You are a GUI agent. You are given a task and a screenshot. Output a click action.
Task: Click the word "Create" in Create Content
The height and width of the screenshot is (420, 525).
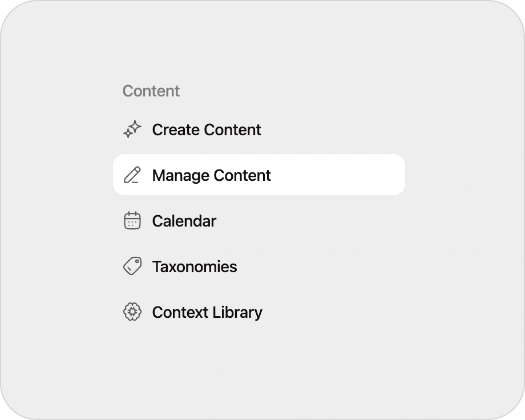(176, 130)
